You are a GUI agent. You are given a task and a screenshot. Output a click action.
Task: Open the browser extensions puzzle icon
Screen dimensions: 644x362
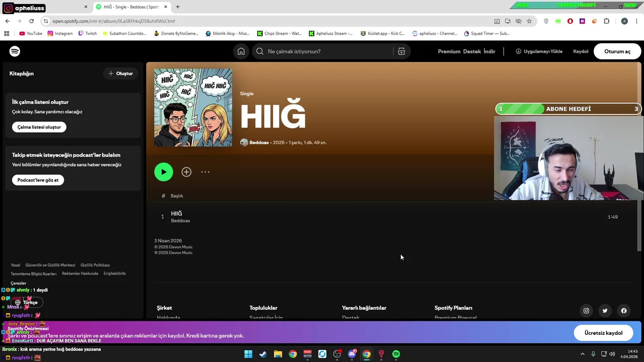[606, 21]
